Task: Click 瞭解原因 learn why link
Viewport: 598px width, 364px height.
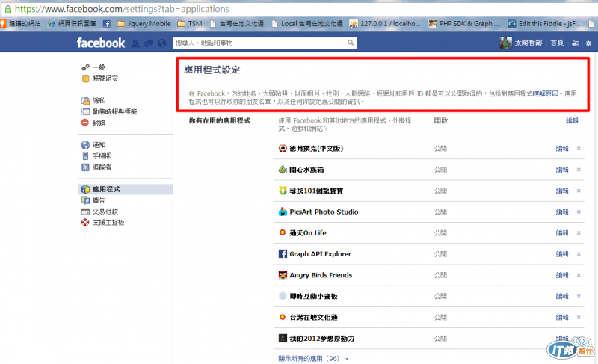Action: click(546, 93)
